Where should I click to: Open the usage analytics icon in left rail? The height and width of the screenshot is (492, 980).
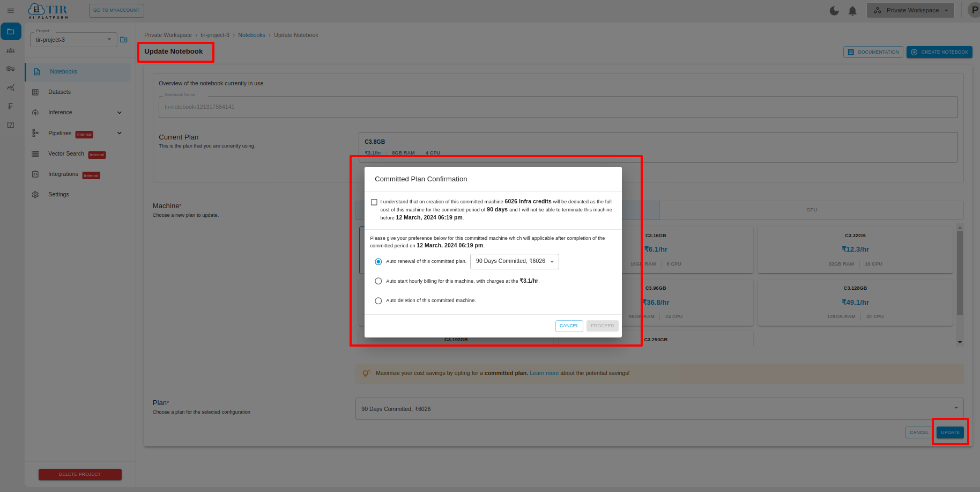click(x=10, y=87)
